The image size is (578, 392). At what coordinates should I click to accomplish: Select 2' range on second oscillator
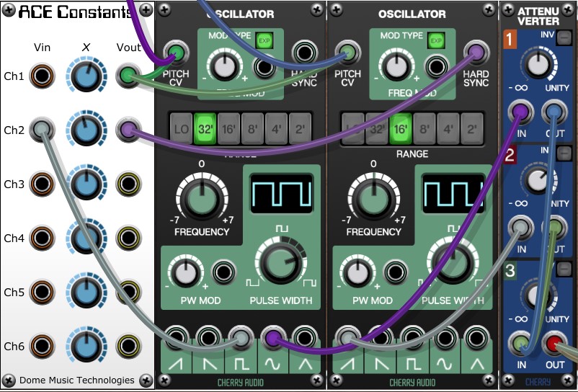point(472,128)
